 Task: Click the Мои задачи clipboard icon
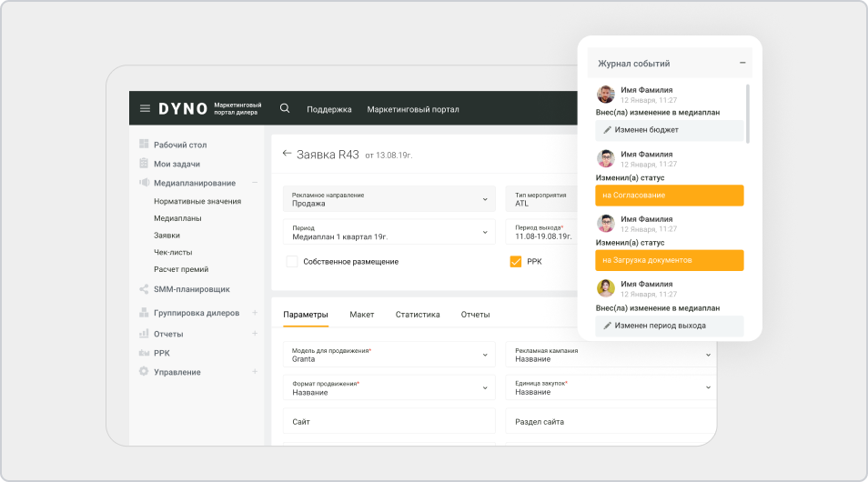point(144,164)
